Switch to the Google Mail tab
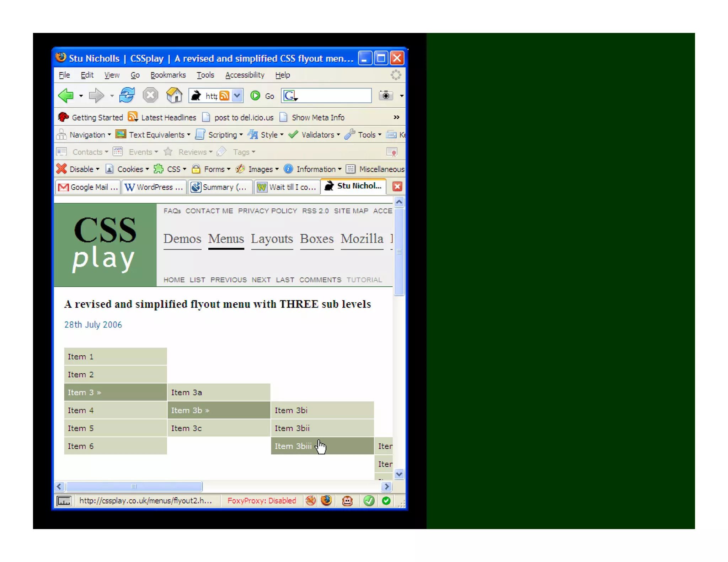728x562 pixels. point(88,187)
